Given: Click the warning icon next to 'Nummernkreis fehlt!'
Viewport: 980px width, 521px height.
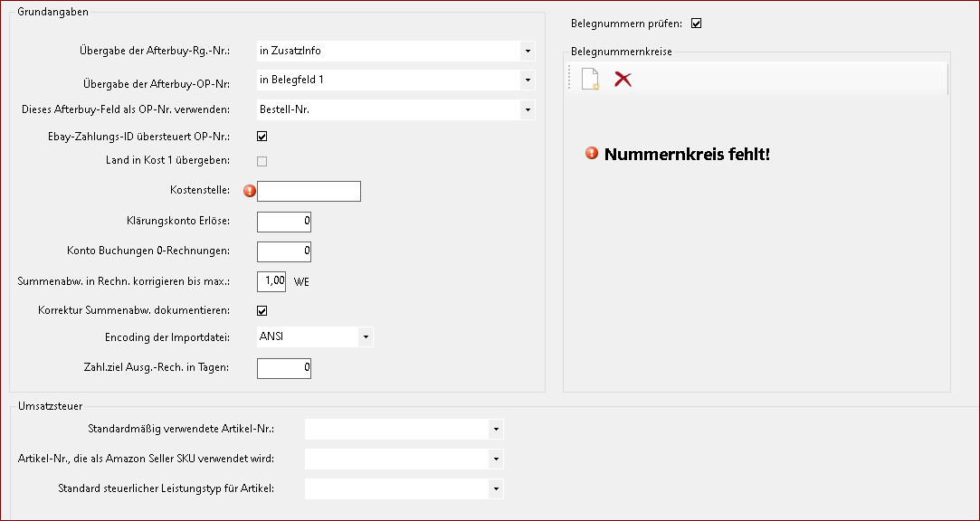Looking at the screenshot, I should tap(590, 154).
